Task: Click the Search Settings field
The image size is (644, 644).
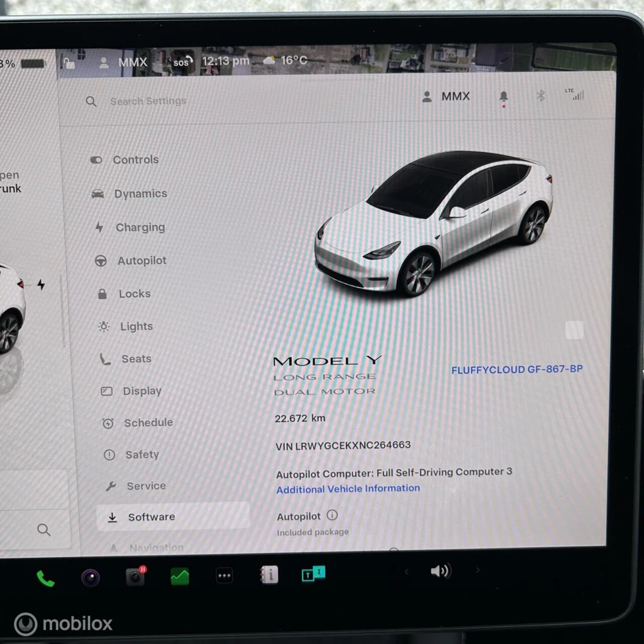Action: 148,101
